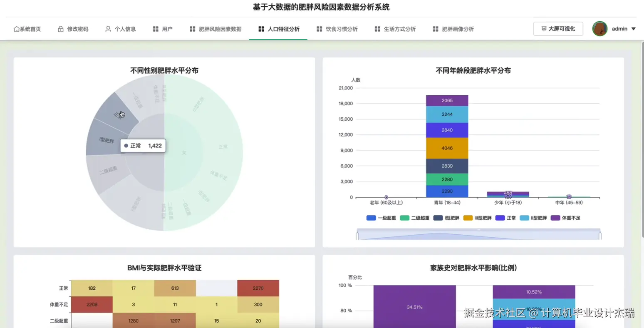Image resolution: width=644 pixels, height=328 pixels.
Task: Click the monitor icon inside 大屏可视化 button
Action: [x=545, y=28]
